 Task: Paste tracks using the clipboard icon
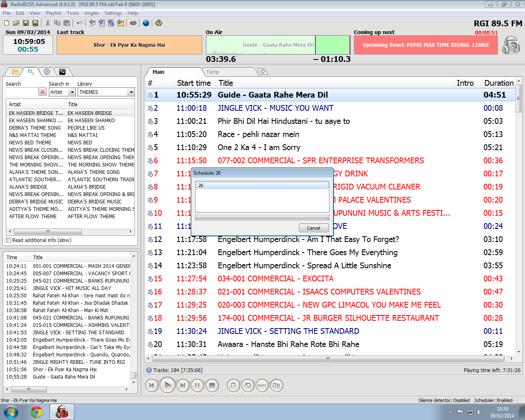coord(67,23)
